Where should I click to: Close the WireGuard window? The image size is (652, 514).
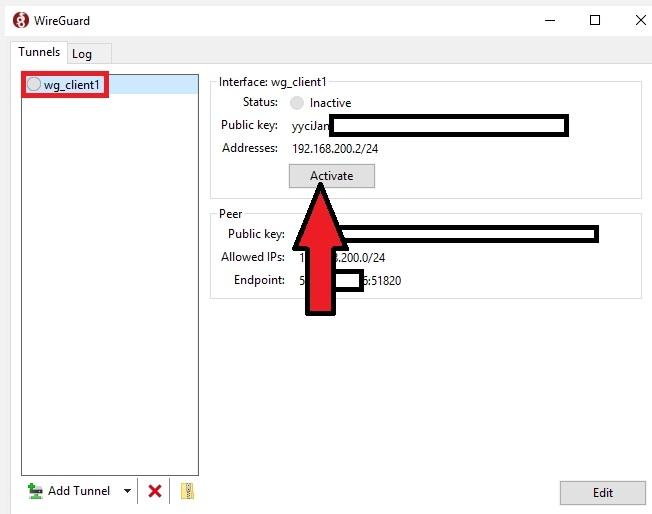640,20
